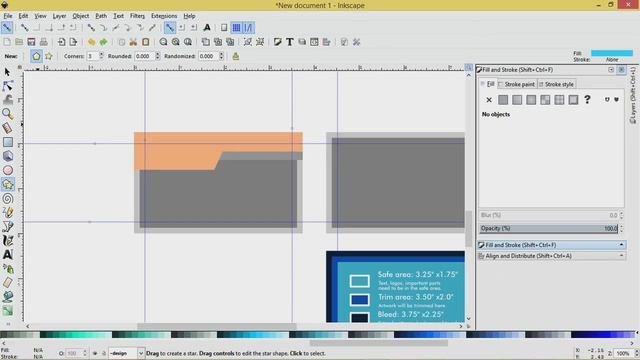This screenshot has width=640, height=360.
Task: Open the Object menu
Action: pyautogui.click(x=80, y=16)
